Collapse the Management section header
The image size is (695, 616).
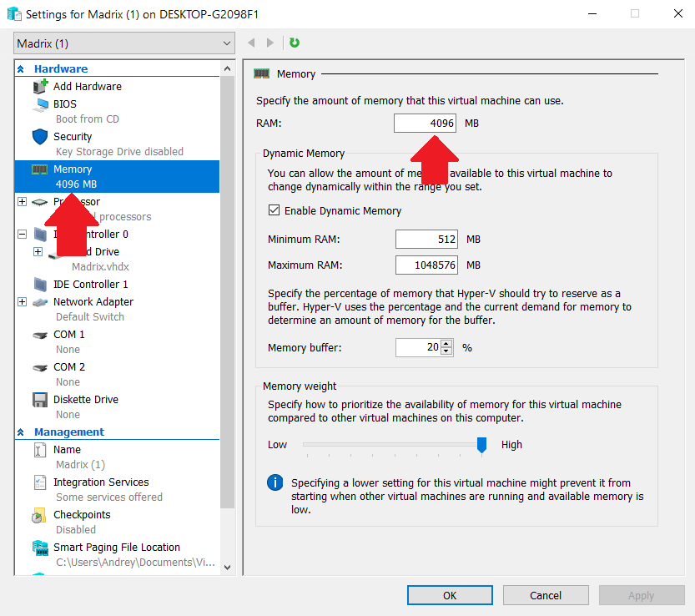(x=20, y=432)
